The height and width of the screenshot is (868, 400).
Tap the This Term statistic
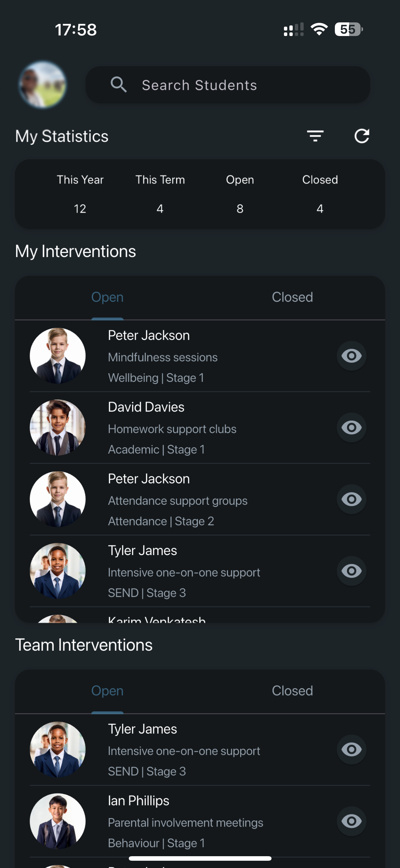[160, 194]
